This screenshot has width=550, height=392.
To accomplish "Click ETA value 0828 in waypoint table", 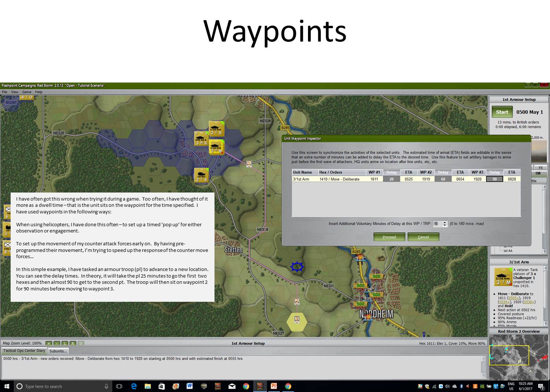I will coord(512,179).
